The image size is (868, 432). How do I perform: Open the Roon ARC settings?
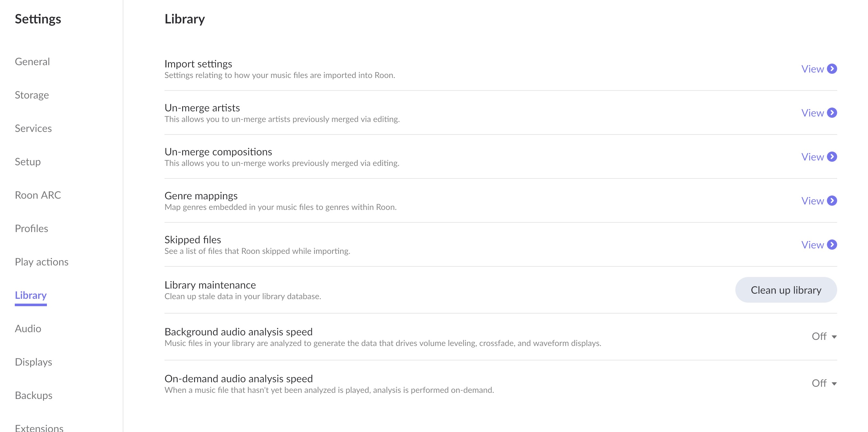coord(38,195)
